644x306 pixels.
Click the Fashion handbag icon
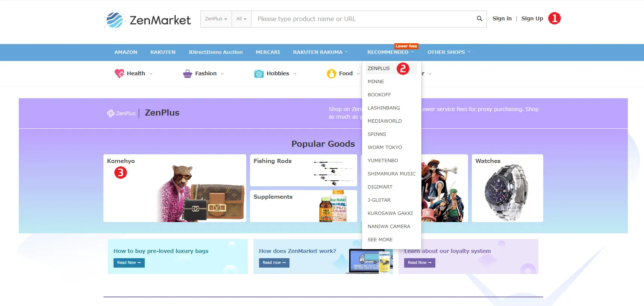[187, 73]
